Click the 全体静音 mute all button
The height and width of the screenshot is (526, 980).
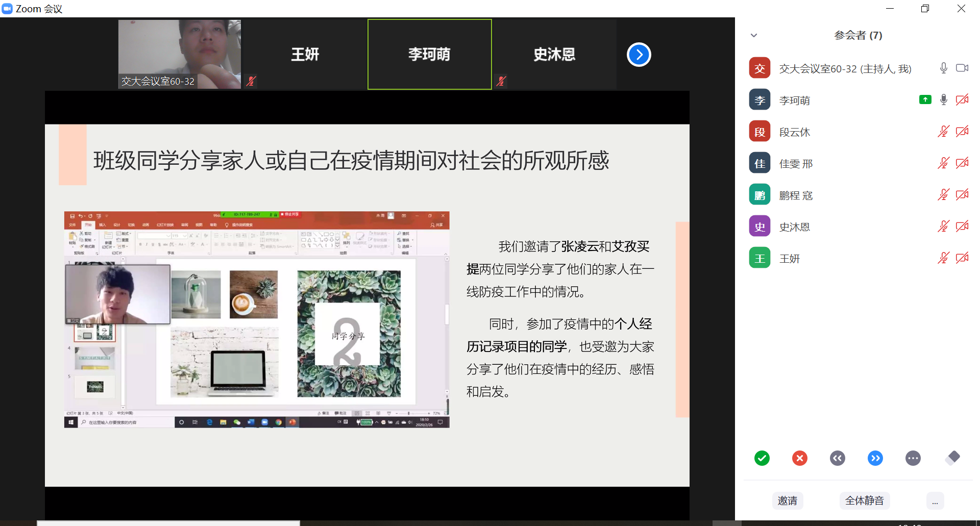coord(864,500)
